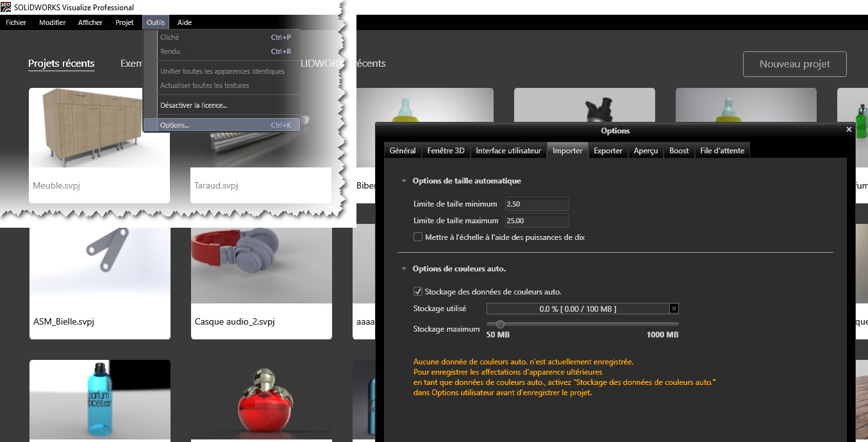This screenshot has width=868, height=442.
Task: Edit Limite de taille minimum field
Action: (x=537, y=204)
